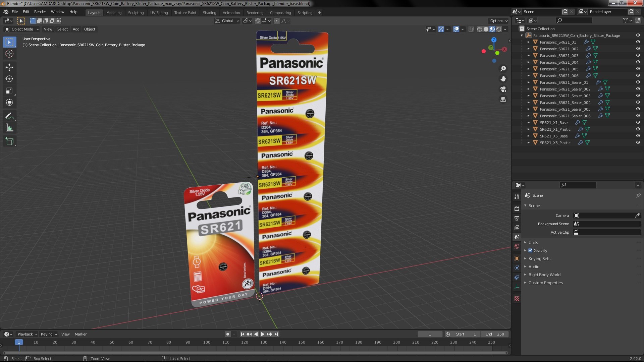Toggle snapping magnet in header

pos(257,21)
